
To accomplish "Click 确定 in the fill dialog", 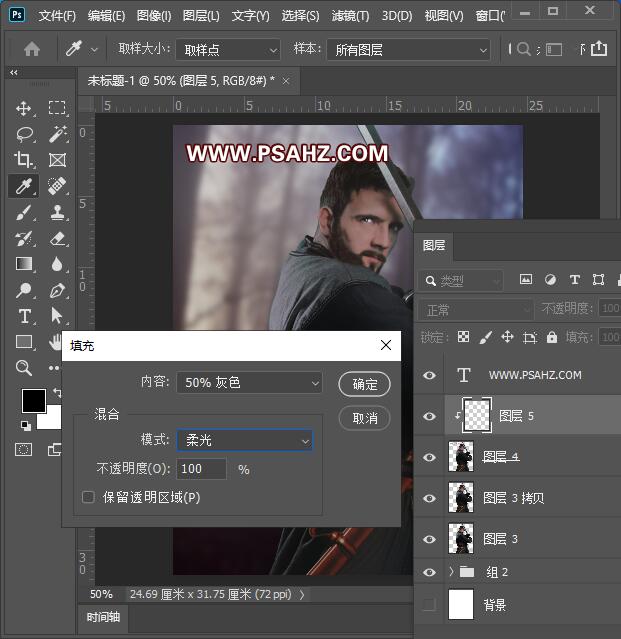I will 364,384.
